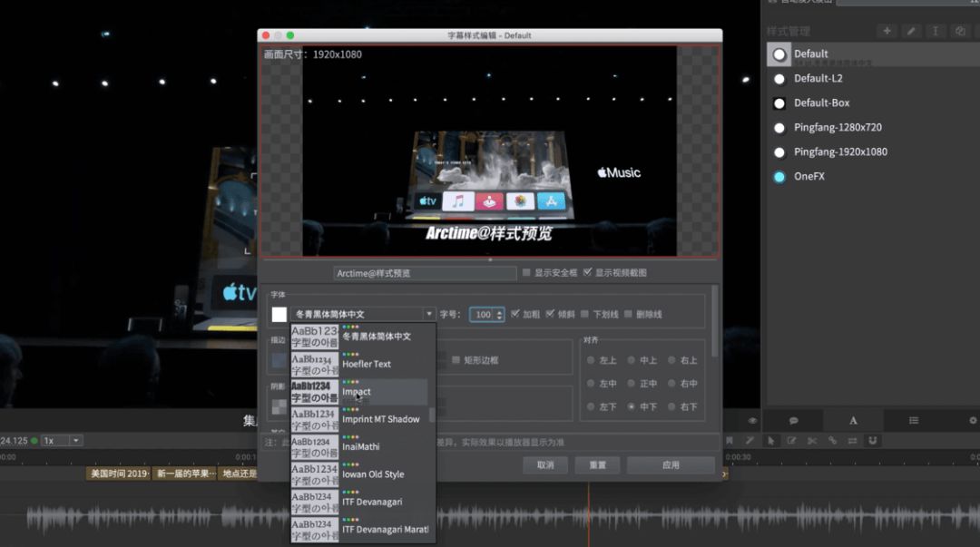Image resolution: width=980 pixels, height=547 pixels.
Task: Click the bookmark marker icon in timeline toolbar
Action: (730, 441)
